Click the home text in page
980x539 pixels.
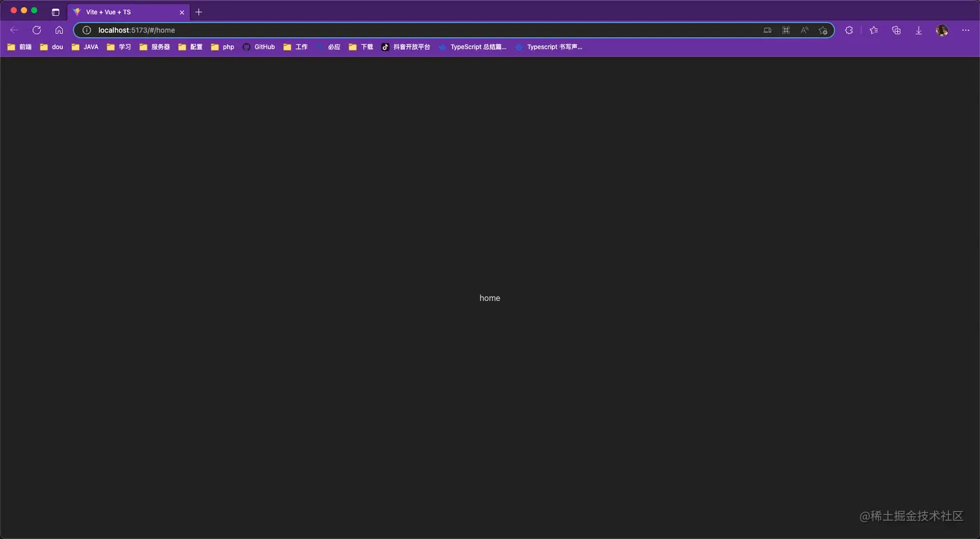click(x=490, y=298)
